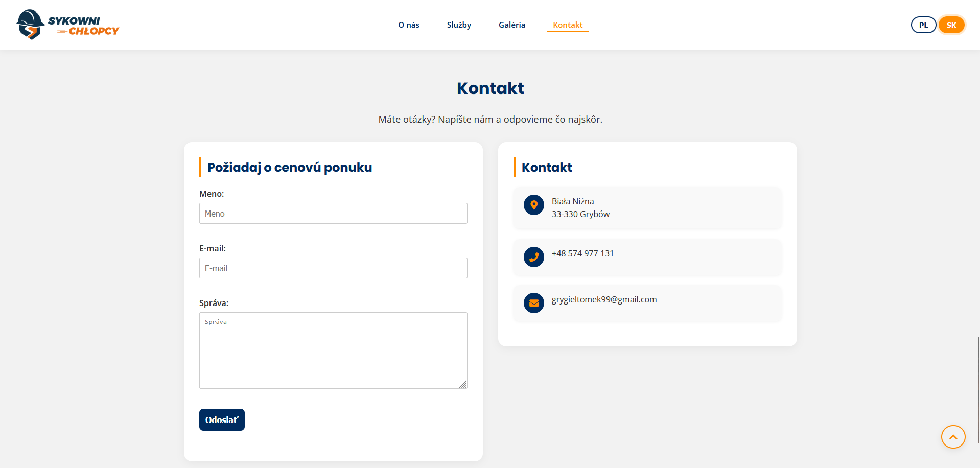980x468 pixels.
Task: Click the phone receiver icon
Action: [x=533, y=257]
